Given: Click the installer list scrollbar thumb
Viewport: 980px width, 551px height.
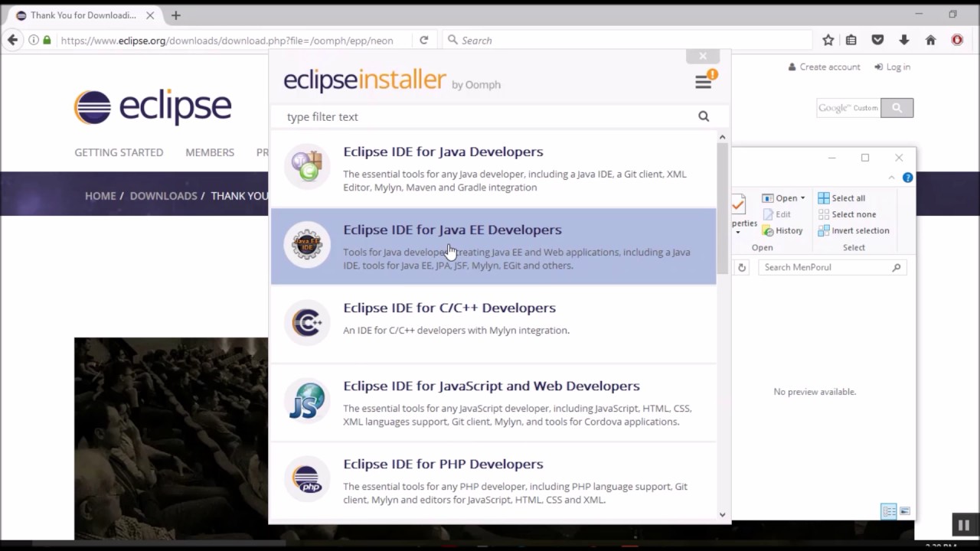Looking at the screenshot, I should [722, 207].
